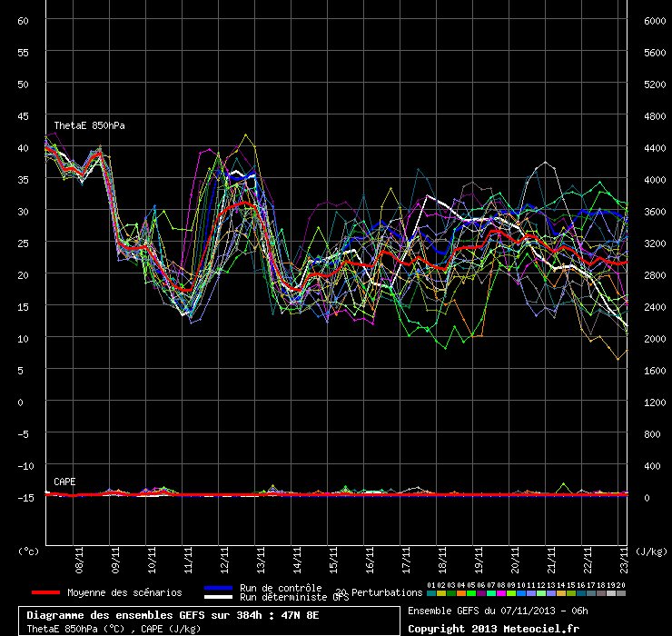Screen dimensions: 672x636
Task: Click the (J/kg) unit label on right axis
Action: click(651, 551)
